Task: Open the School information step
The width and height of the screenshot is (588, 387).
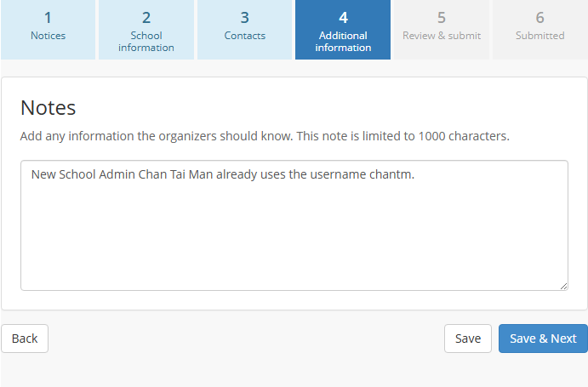Action: point(146,30)
